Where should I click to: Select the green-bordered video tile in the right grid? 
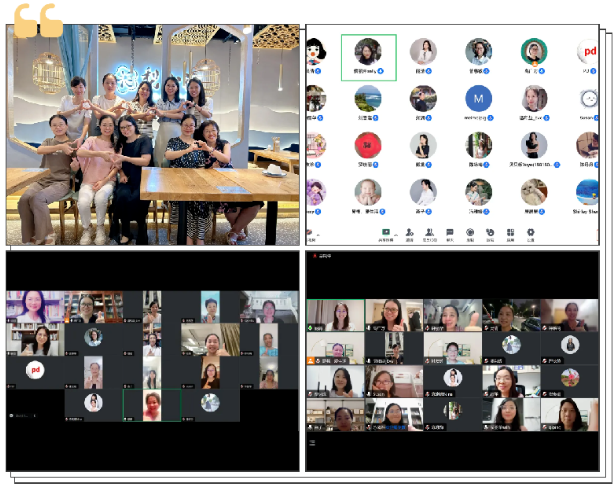click(x=336, y=315)
